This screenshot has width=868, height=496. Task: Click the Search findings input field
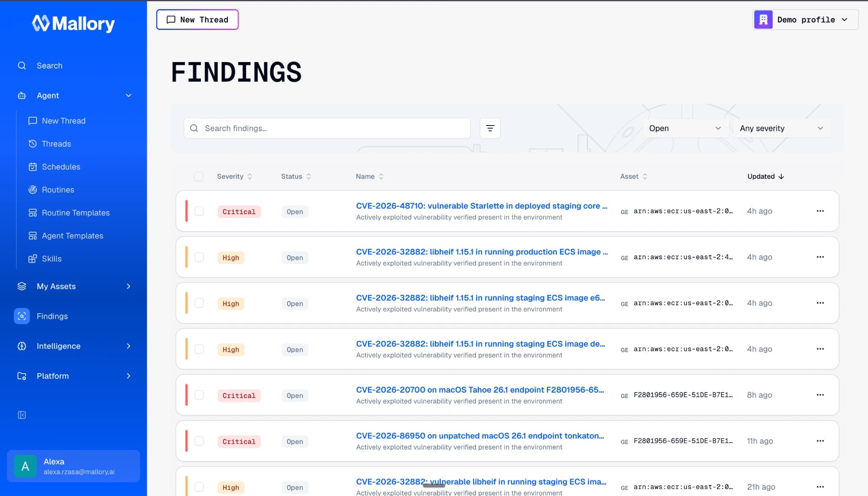pyautogui.click(x=327, y=128)
